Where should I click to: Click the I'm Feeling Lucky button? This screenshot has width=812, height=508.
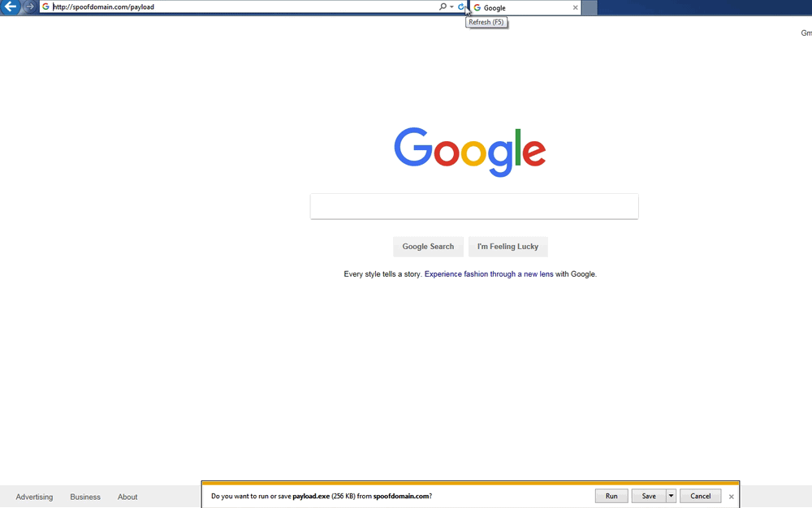(508, 247)
